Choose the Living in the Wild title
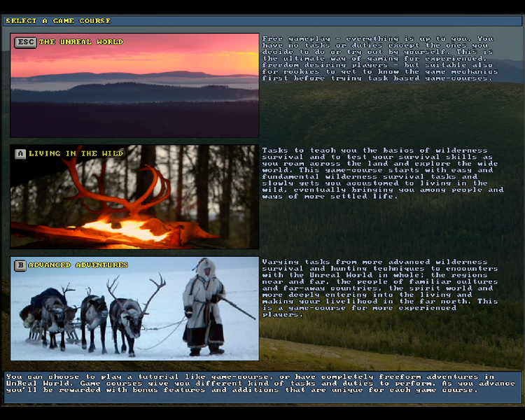 click(76, 153)
